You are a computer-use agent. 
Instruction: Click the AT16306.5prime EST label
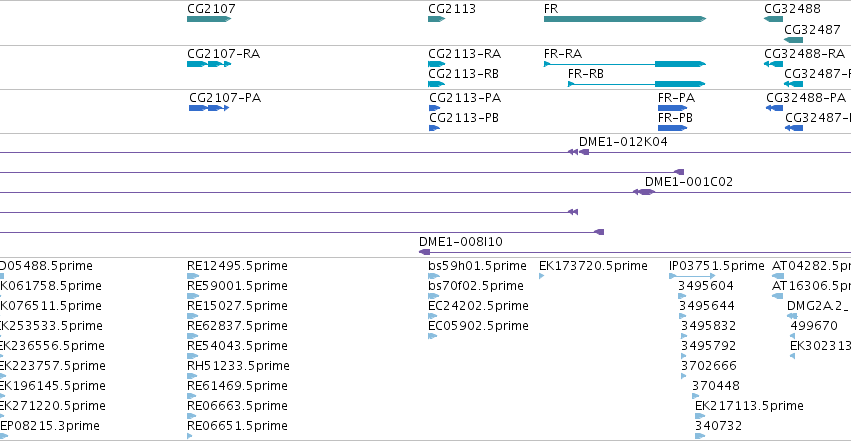[x=811, y=286]
